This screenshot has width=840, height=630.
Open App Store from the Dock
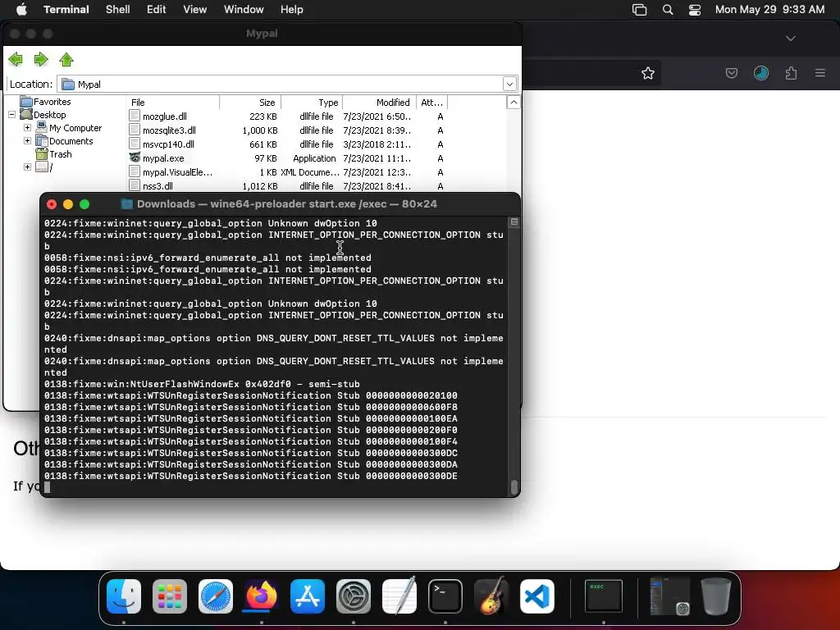308,596
